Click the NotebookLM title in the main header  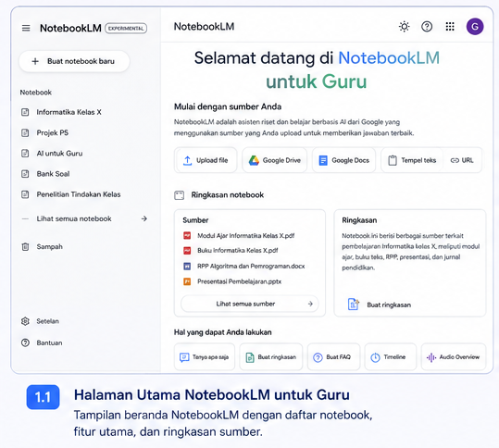(x=204, y=27)
